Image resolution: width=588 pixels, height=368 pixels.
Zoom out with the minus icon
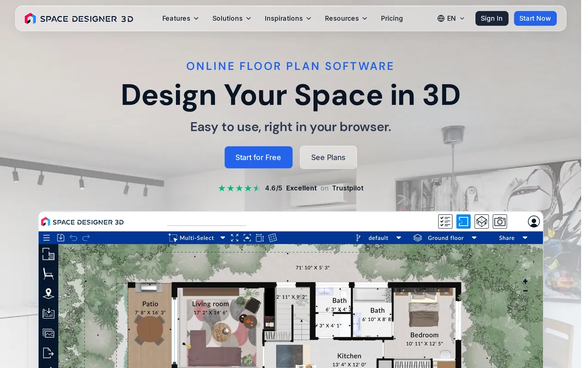point(525,291)
